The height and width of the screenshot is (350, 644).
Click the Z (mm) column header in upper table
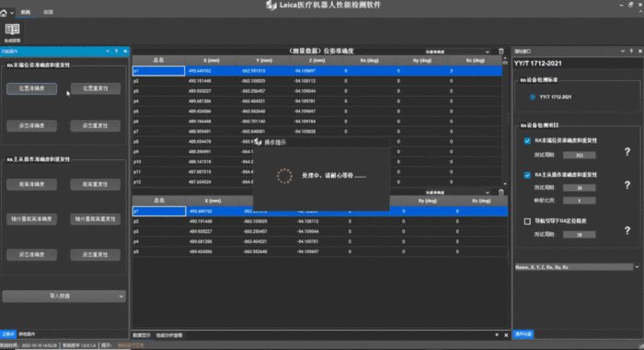(316, 60)
